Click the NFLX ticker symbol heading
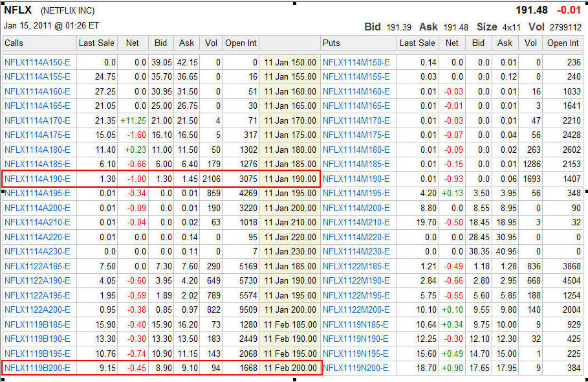 tap(18, 10)
